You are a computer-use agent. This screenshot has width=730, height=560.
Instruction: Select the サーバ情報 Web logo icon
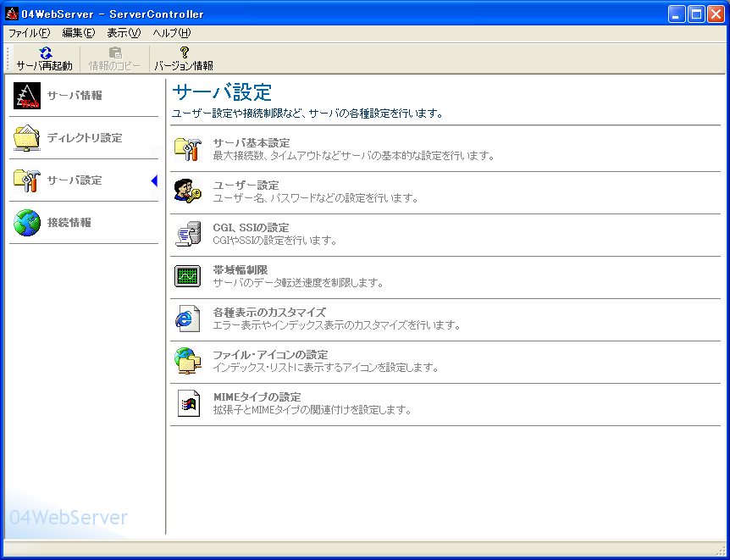pyautogui.click(x=27, y=96)
